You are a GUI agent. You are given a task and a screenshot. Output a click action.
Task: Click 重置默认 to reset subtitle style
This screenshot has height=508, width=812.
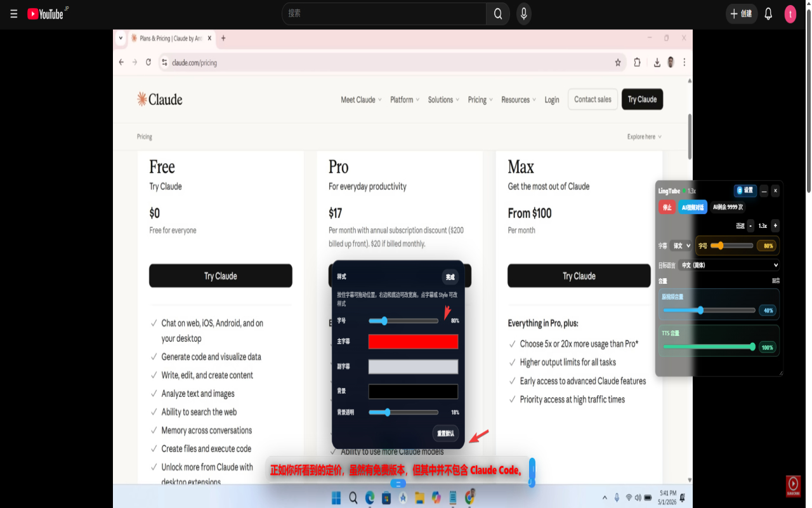[445, 434]
